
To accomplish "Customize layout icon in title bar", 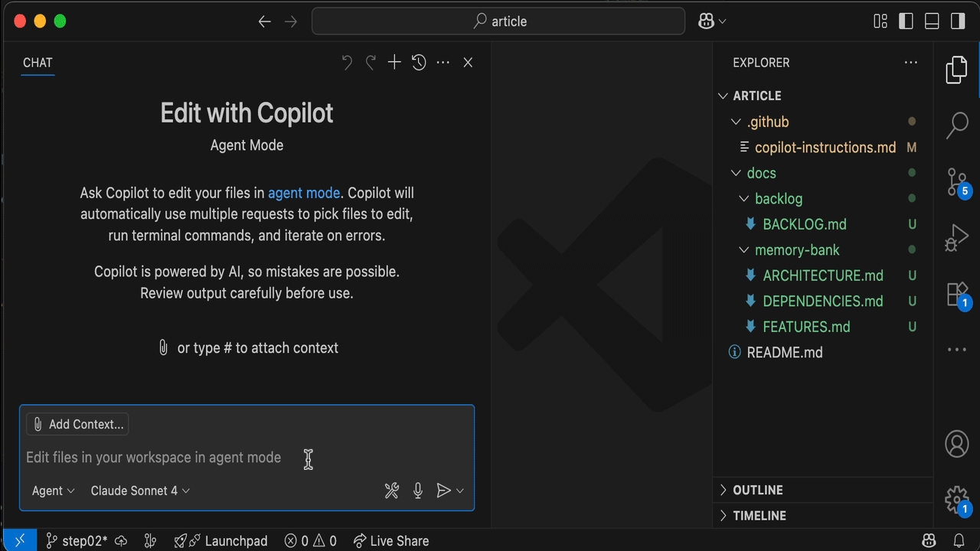I will click(880, 21).
